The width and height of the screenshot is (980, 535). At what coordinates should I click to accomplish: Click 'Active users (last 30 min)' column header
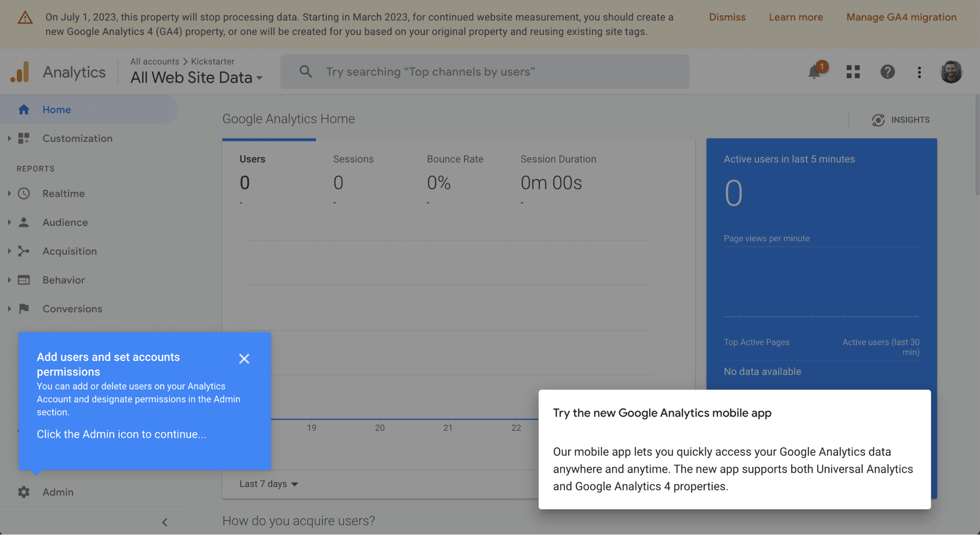[881, 347]
